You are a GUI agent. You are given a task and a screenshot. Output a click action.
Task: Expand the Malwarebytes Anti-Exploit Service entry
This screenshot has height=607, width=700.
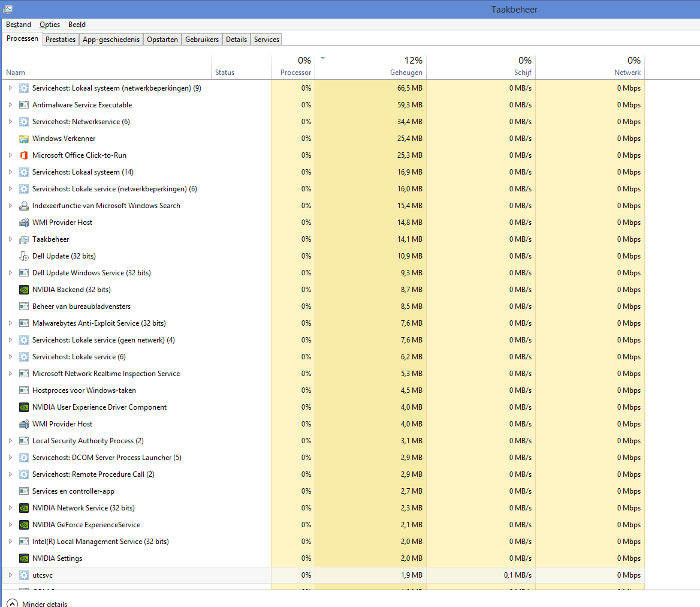[x=10, y=323]
